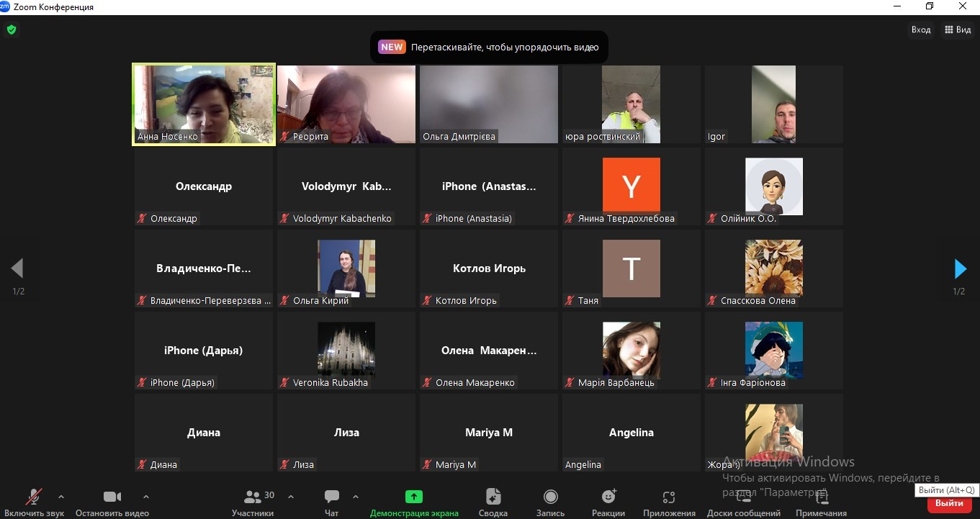Image resolution: width=980 pixels, height=519 pixels.
Task: Open Доски сообщений whiteboards
Action: [744, 502]
